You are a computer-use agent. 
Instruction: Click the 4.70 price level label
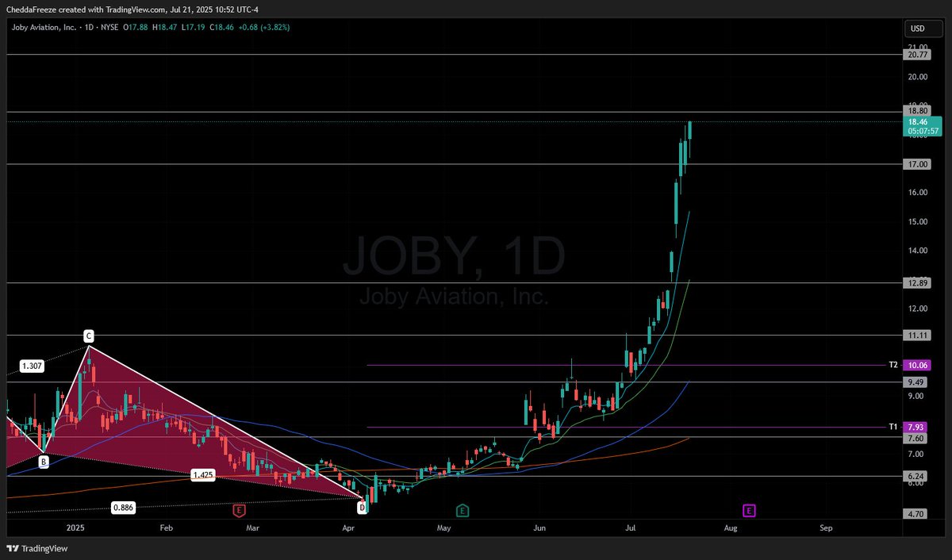[x=916, y=514]
